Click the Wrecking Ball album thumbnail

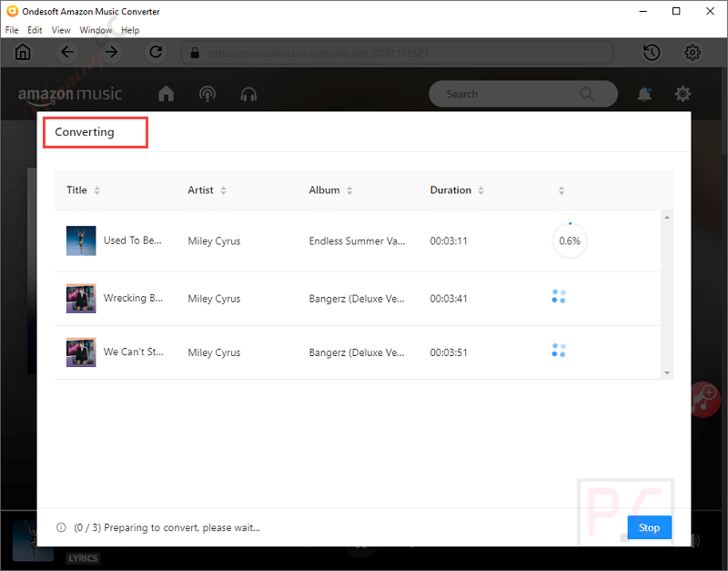[x=81, y=299]
